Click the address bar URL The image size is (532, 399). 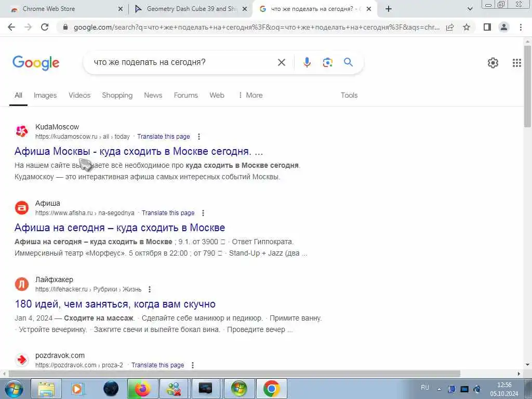click(257, 27)
